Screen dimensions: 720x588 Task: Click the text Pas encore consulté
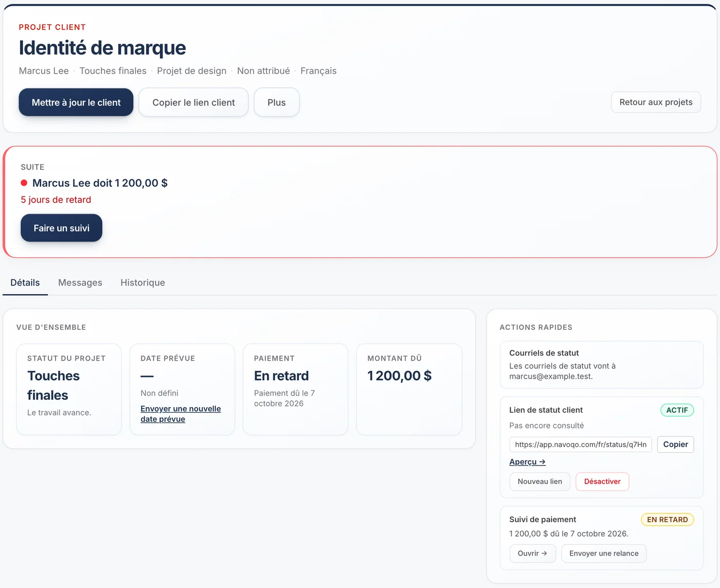(546, 425)
